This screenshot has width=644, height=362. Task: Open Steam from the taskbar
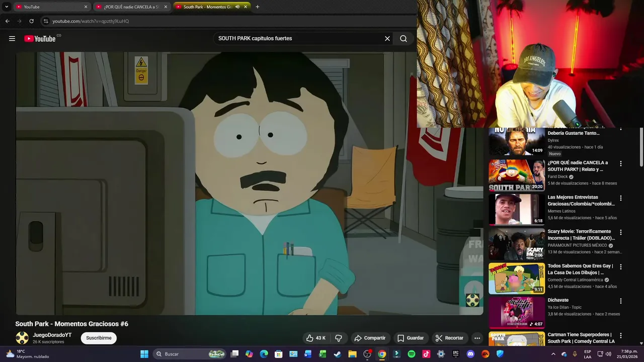(x=337, y=354)
